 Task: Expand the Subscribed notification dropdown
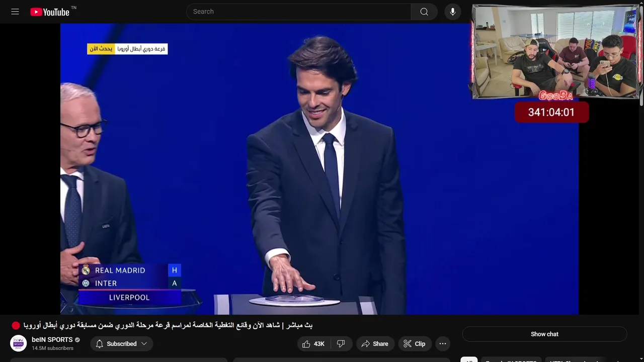click(144, 344)
